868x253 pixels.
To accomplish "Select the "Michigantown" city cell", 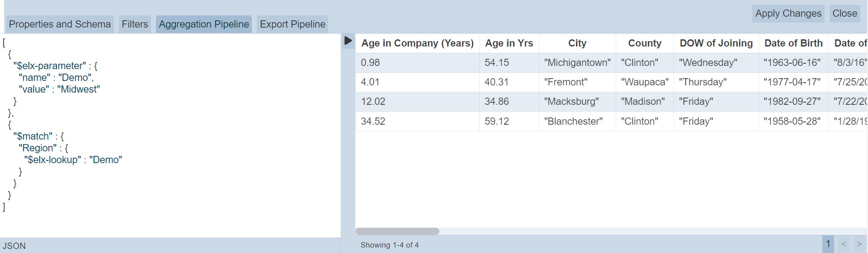I will pos(577,63).
